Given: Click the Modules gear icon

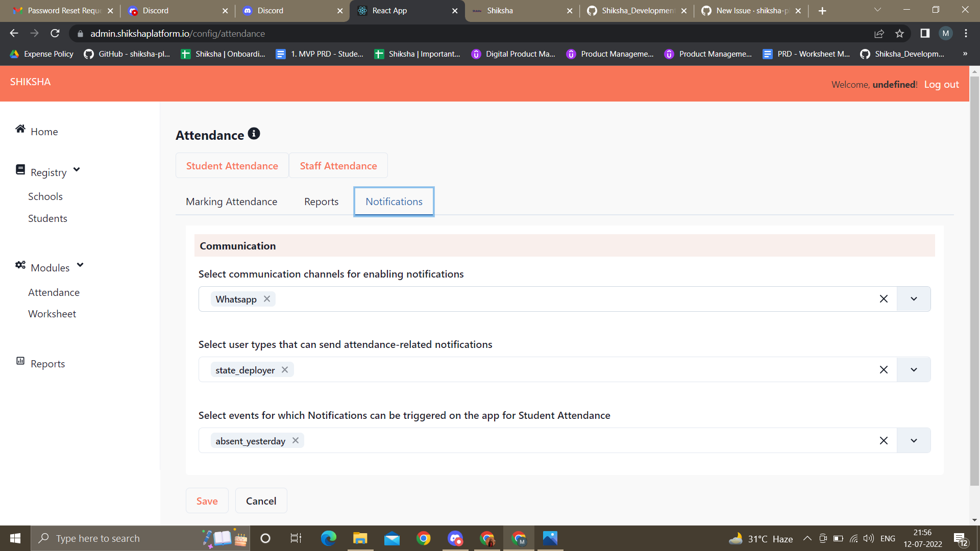Looking at the screenshot, I should point(20,265).
